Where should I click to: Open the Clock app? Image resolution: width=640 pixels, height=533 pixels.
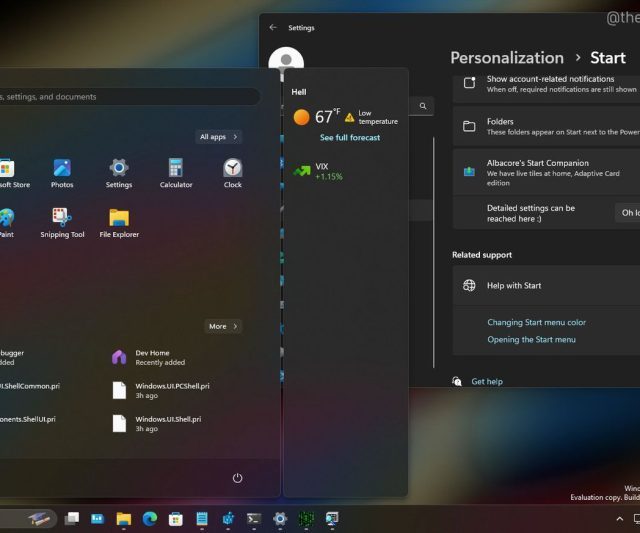[233, 173]
